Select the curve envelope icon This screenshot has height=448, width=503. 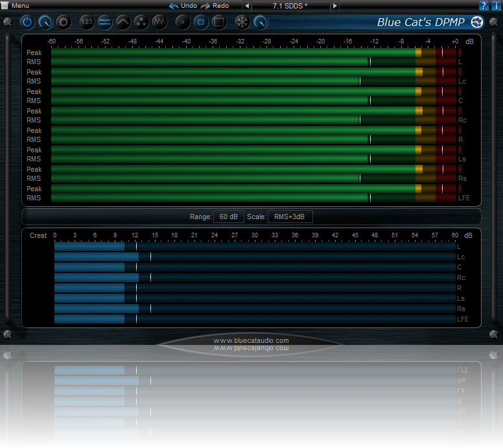click(123, 22)
